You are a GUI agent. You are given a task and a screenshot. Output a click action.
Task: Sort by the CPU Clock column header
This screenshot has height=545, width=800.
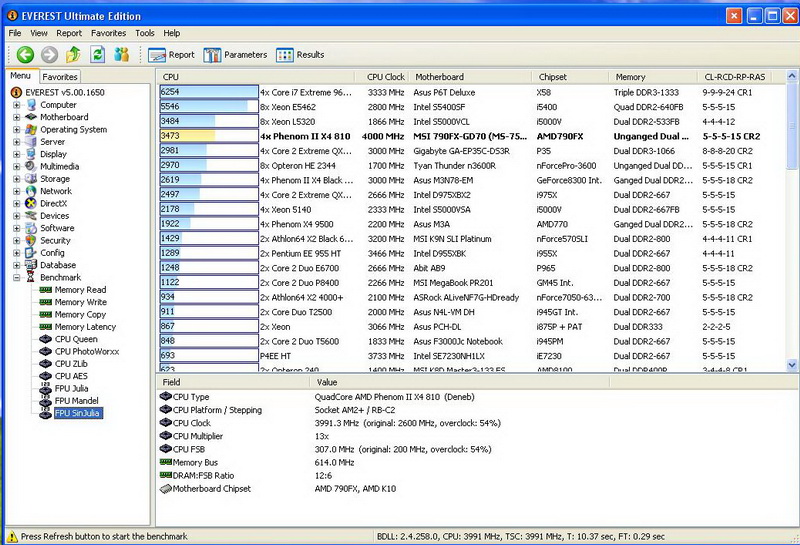click(382, 77)
